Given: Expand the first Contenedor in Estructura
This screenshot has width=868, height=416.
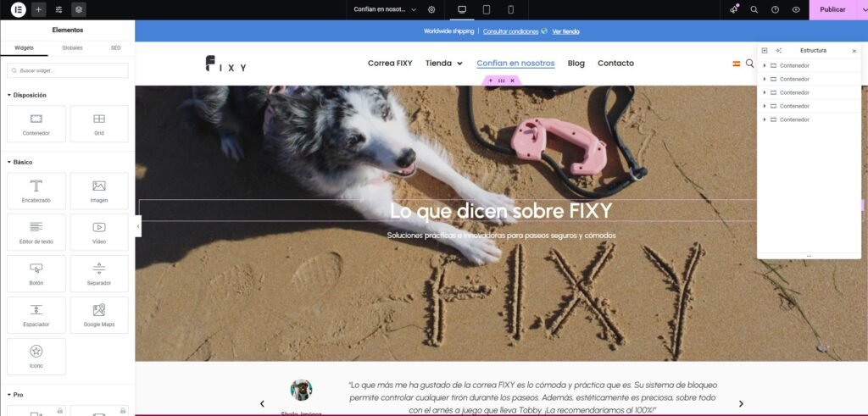Looking at the screenshot, I should (765, 65).
